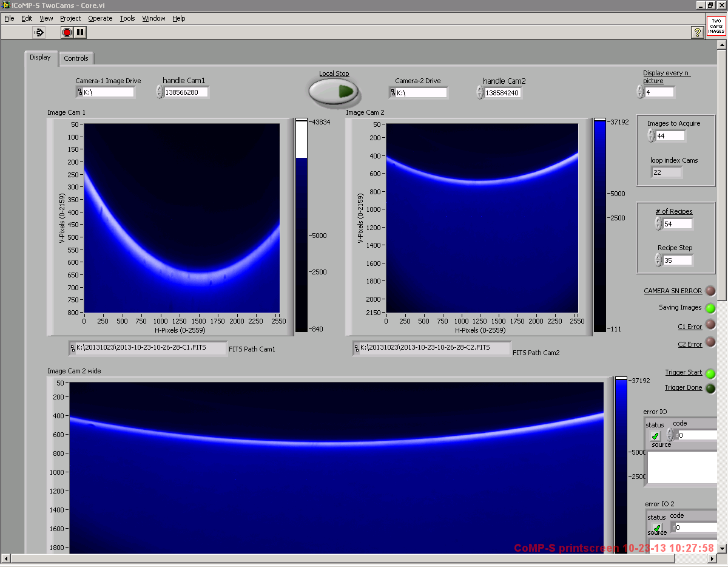The width and height of the screenshot is (728, 567).
Task: Click the Run arrow toolbar icon
Action: pyautogui.click(x=39, y=32)
